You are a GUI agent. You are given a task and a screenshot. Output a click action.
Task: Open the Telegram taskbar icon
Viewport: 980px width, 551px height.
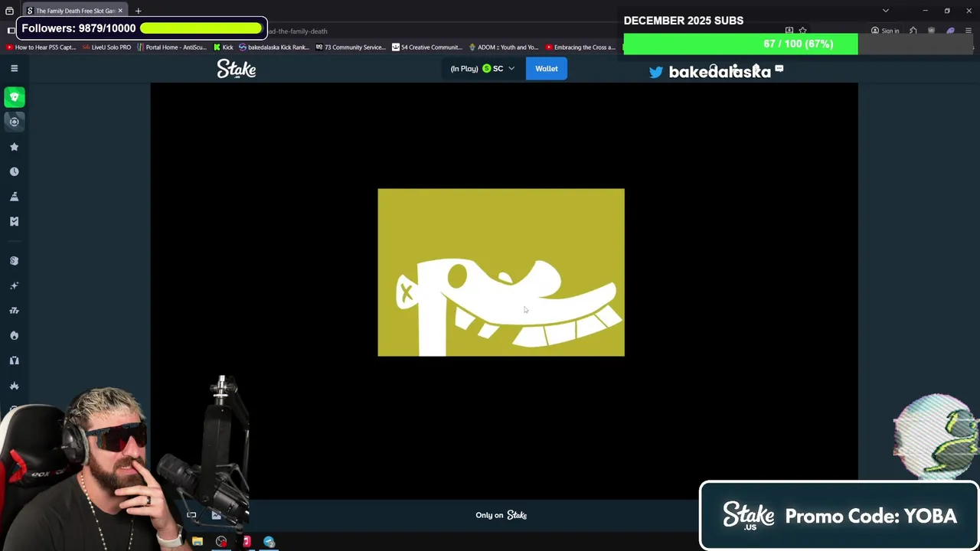pyautogui.click(x=269, y=542)
